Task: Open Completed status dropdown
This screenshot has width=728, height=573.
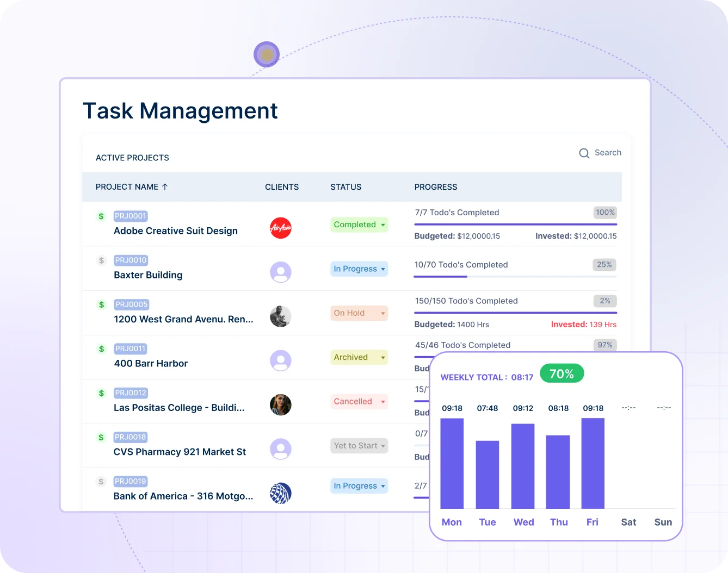Action: [x=359, y=225]
